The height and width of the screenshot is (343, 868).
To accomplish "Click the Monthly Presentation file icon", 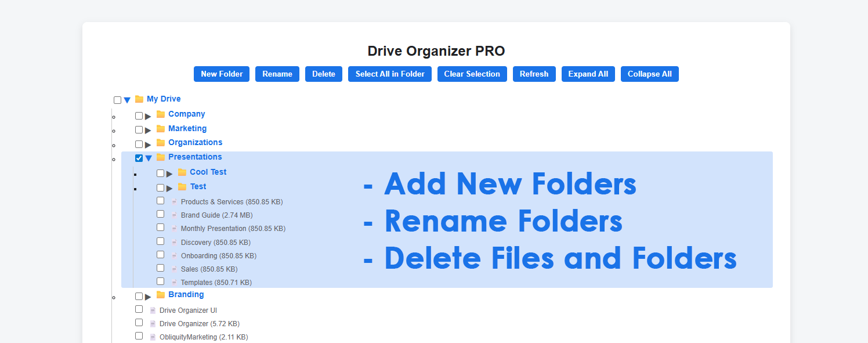I will [174, 229].
